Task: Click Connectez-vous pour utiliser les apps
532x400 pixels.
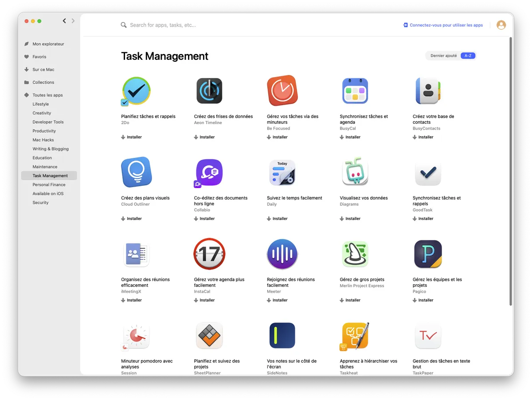Action: 443,25
